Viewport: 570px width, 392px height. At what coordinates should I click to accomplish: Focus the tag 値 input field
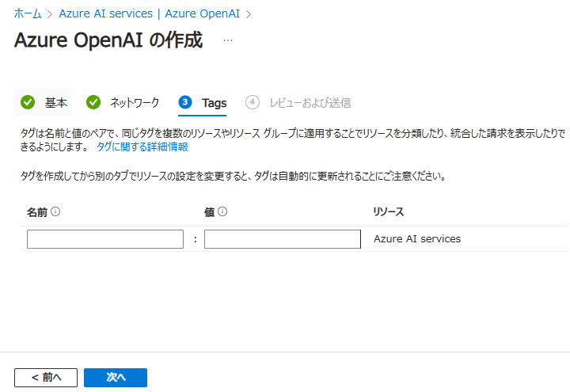283,239
